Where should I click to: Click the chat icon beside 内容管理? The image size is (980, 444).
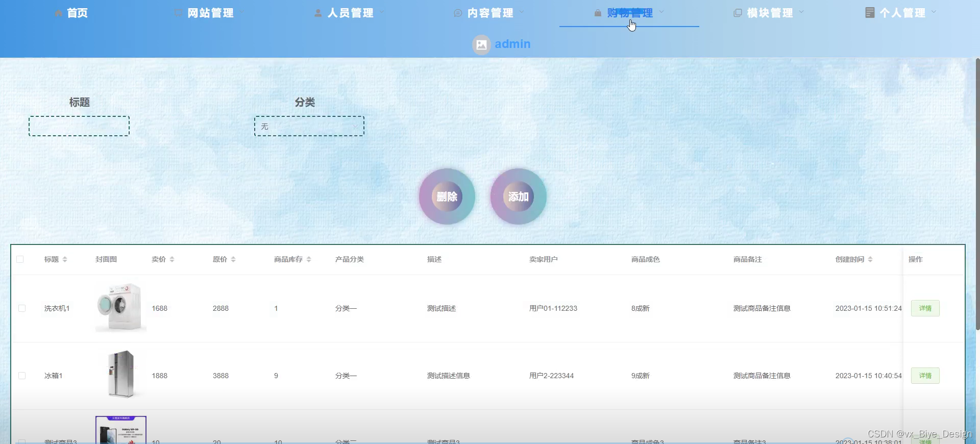pos(458,13)
